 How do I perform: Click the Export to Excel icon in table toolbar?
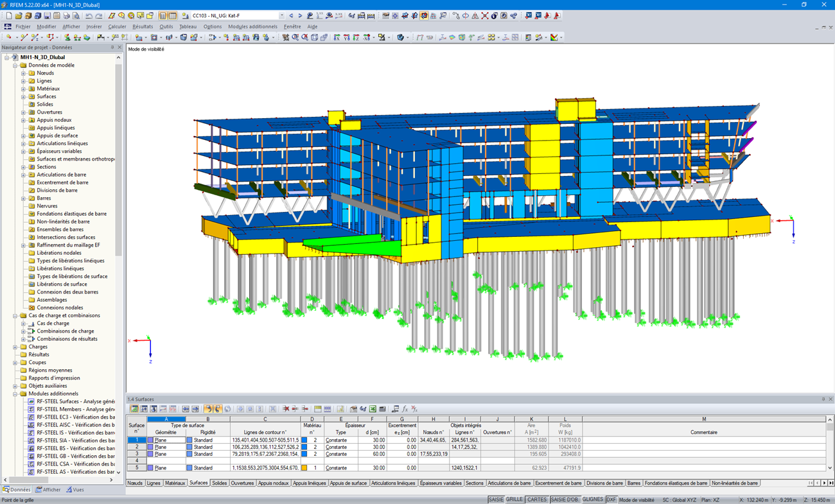click(x=373, y=408)
